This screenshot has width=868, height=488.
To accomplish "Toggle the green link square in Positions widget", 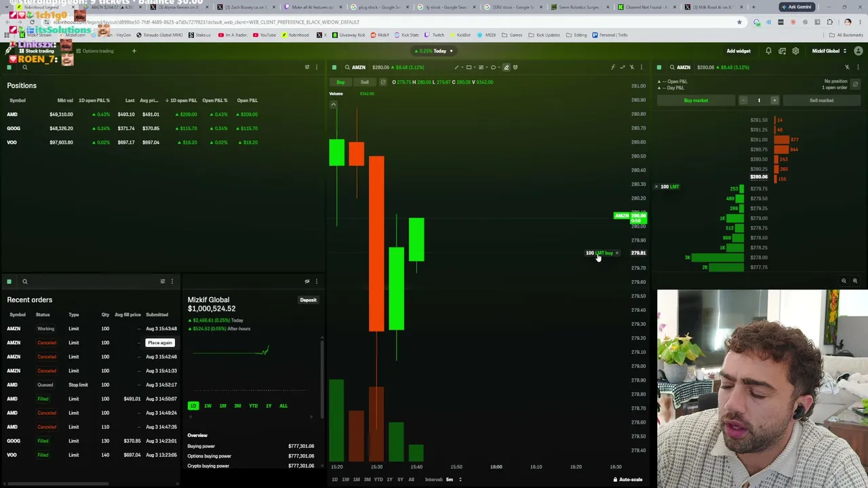I will tap(9, 67).
